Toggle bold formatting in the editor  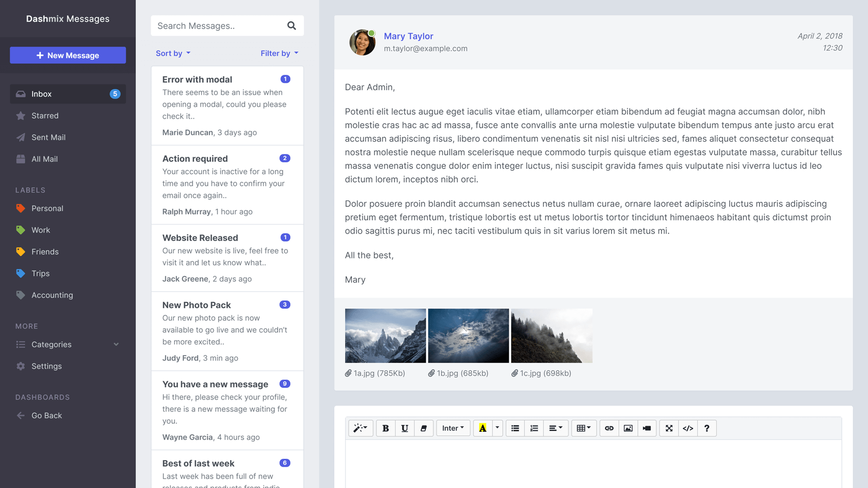(x=386, y=428)
